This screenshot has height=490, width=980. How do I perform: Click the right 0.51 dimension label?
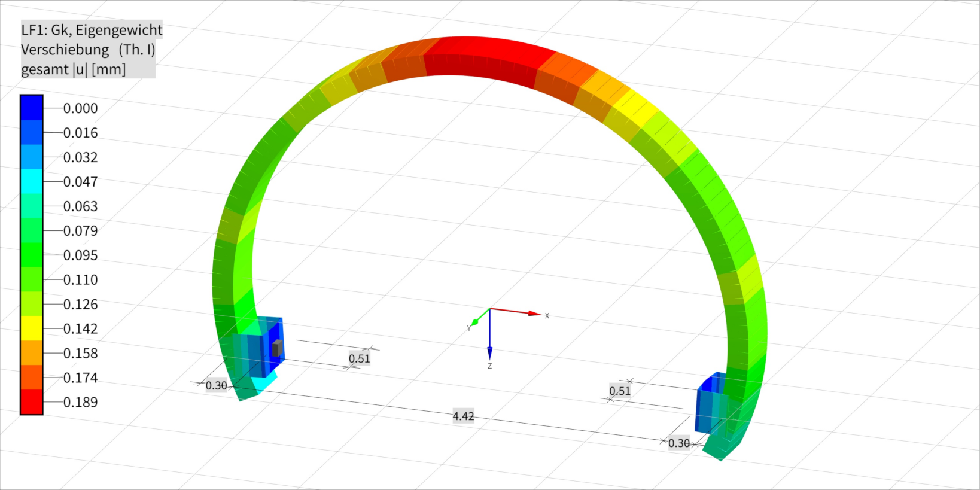click(620, 391)
